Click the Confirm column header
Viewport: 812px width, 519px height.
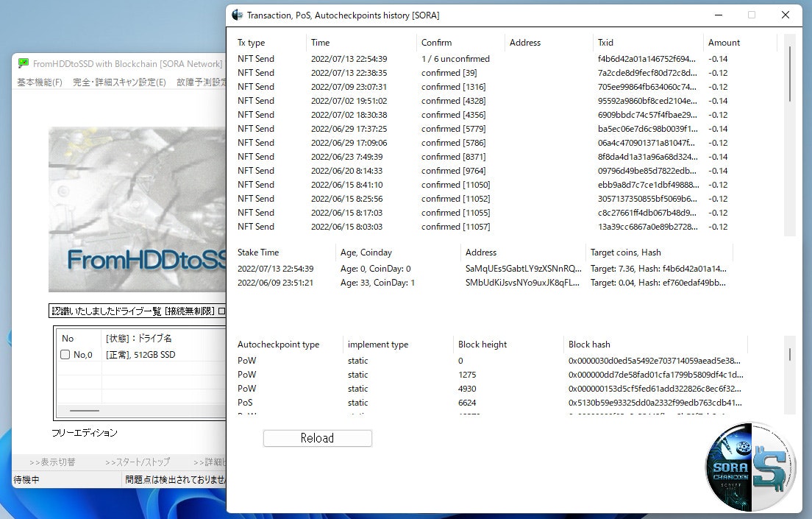point(460,43)
